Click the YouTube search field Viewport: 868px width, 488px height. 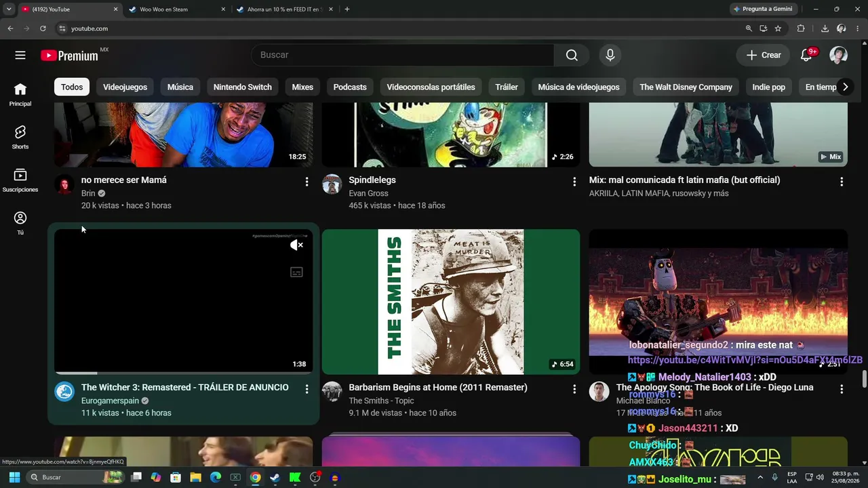pos(403,55)
